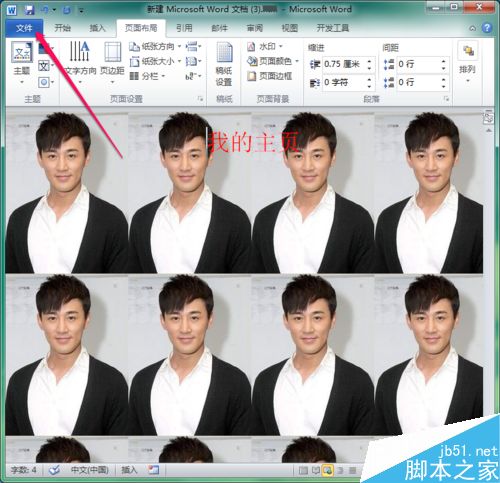Viewport: 500px width, 483px height.
Task: Toggle the ruler button above the scrollbar
Action: [488, 117]
